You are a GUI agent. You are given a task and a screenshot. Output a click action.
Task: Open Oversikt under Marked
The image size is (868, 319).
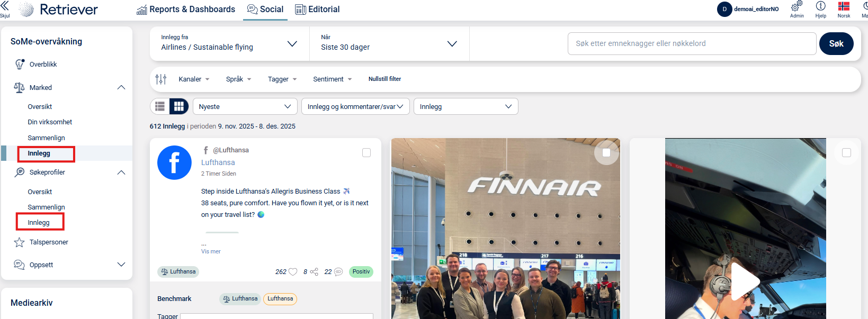coord(40,107)
